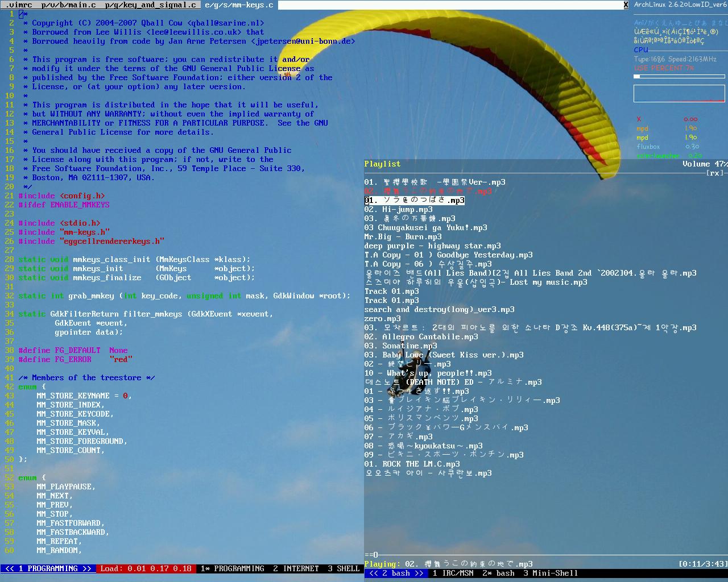Switch to the "2* bash" screen window
Viewport: 728px width, 582px height.
click(498, 573)
